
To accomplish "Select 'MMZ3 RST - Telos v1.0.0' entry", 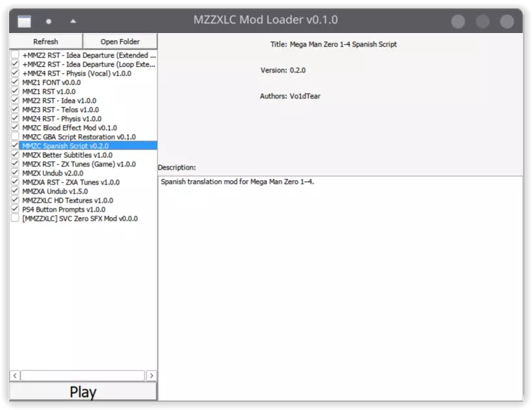I will click(x=61, y=109).
